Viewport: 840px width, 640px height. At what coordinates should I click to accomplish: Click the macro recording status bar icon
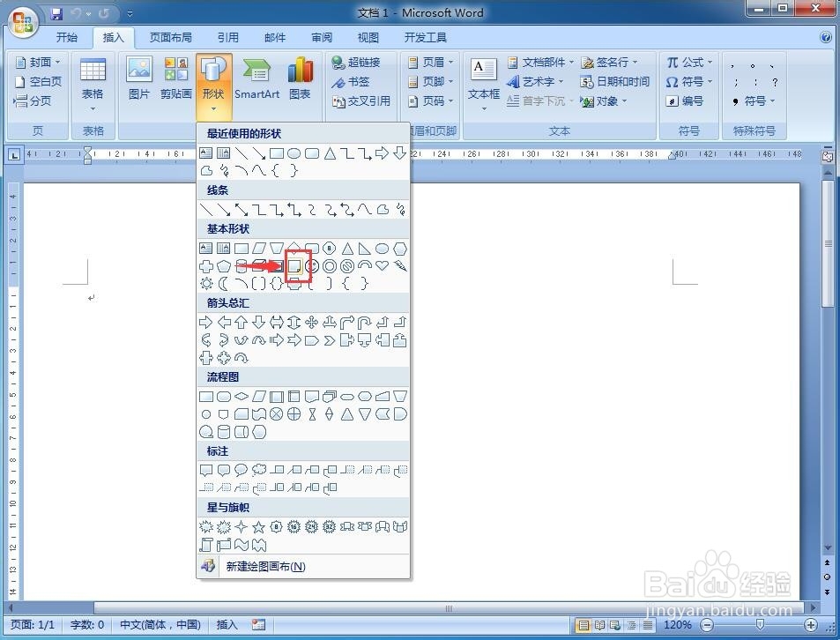pyautogui.click(x=259, y=624)
